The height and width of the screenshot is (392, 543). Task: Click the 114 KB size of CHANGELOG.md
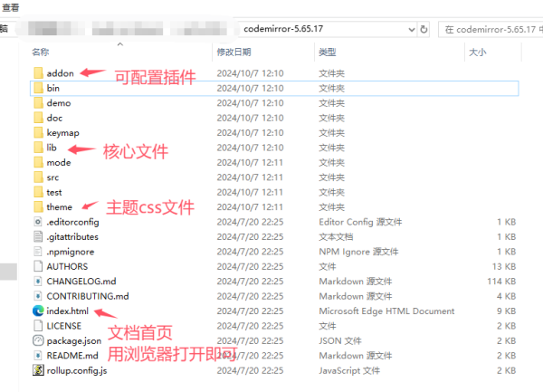[x=501, y=282]
